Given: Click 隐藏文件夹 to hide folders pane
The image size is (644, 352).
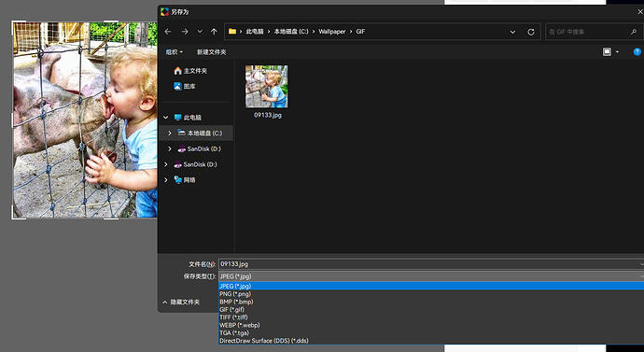Looking at the screenshot, I should pyautogui.click(x=181, y=302).
